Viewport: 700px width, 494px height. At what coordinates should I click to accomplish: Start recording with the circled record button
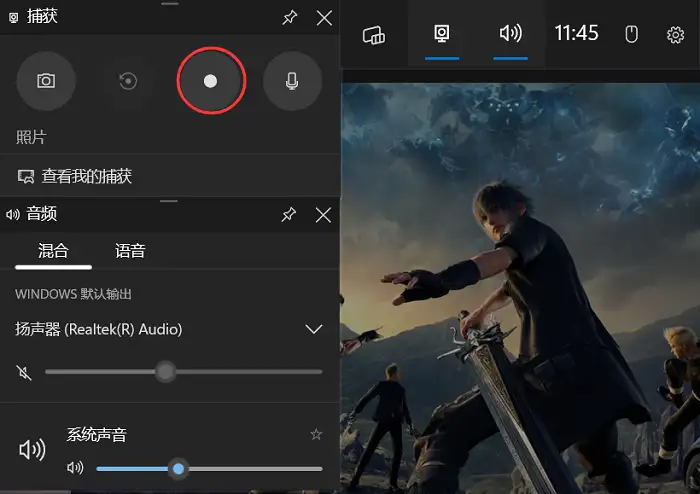pos(211,81)
